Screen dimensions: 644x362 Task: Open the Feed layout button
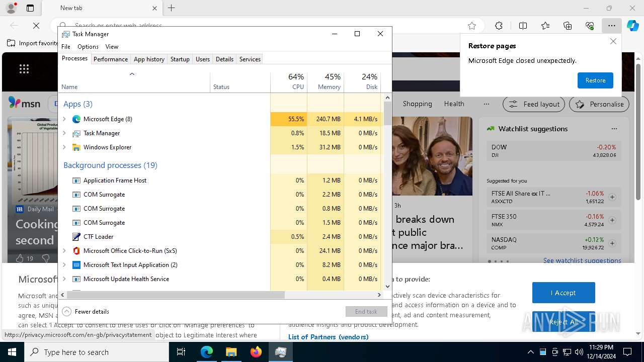534,104
